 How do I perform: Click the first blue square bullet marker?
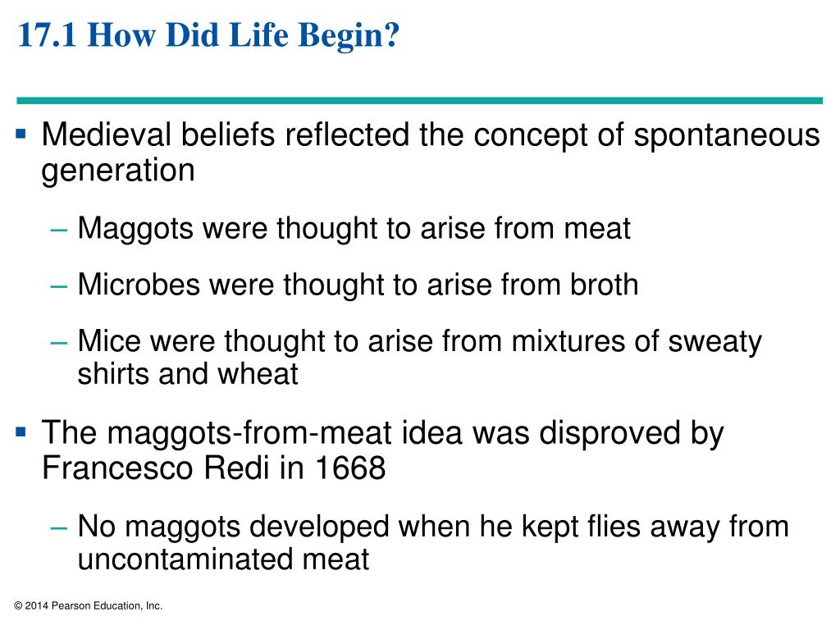21,134
